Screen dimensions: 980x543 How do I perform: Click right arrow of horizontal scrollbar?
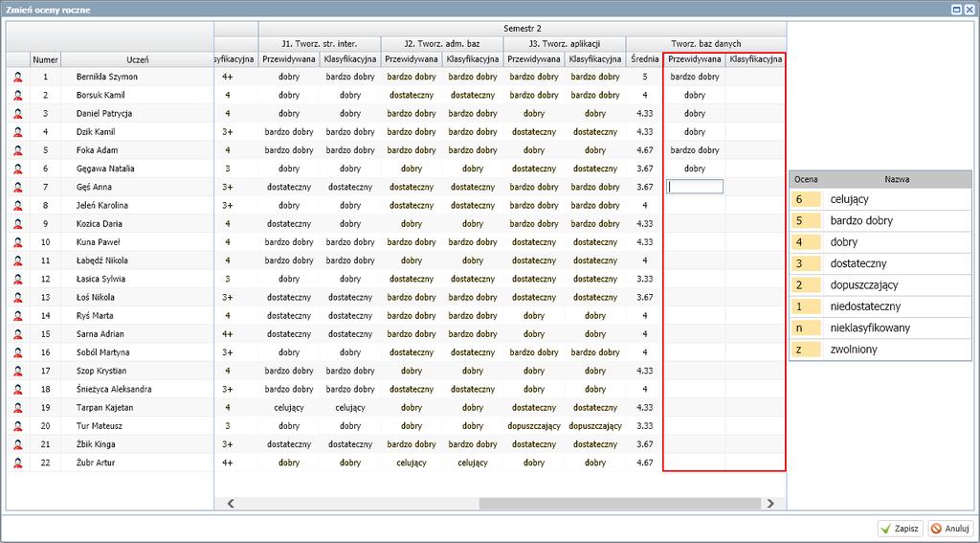point(770,504)
